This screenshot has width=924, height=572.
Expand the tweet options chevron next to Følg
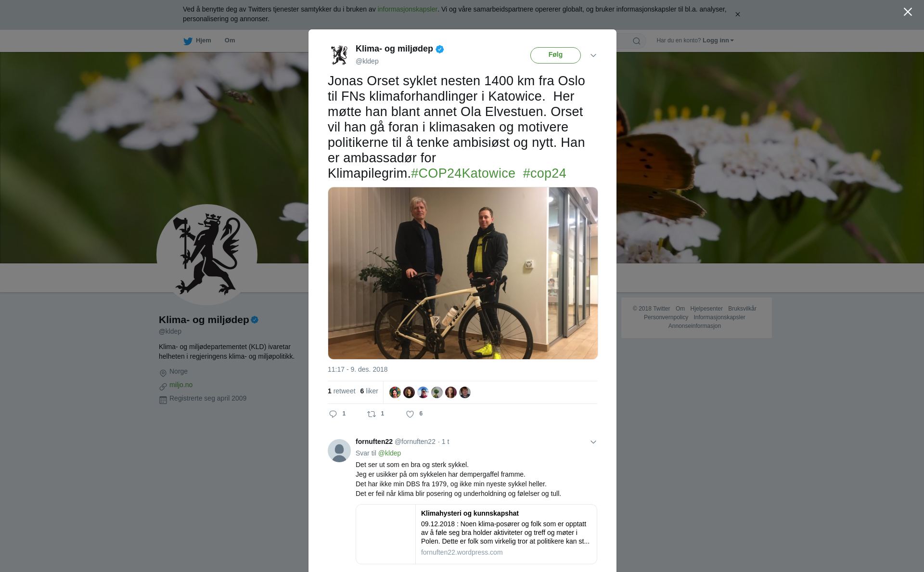pos(593,55)
